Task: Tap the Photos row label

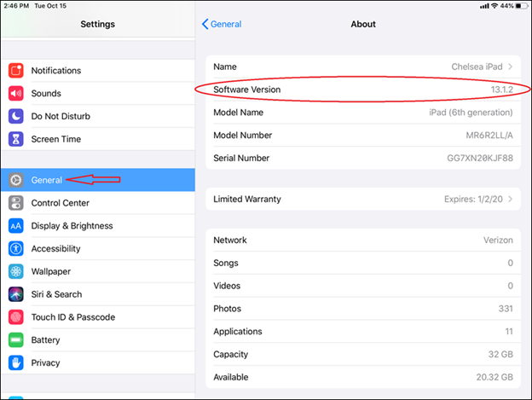Action: [x=228, y=309]
